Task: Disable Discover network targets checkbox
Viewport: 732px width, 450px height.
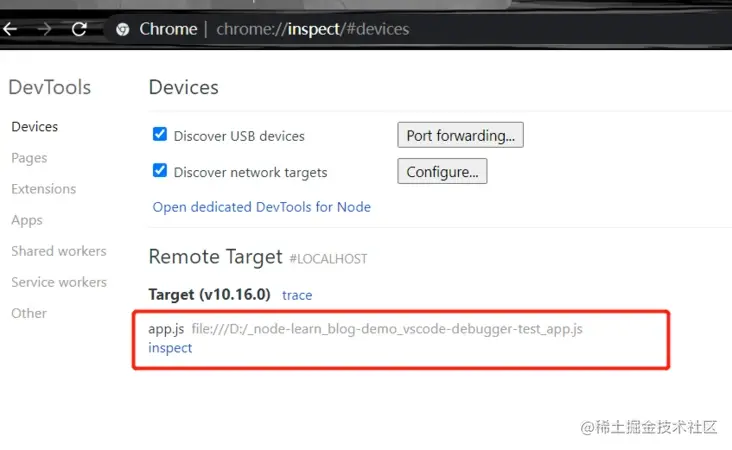Action: tap(160, 170)
